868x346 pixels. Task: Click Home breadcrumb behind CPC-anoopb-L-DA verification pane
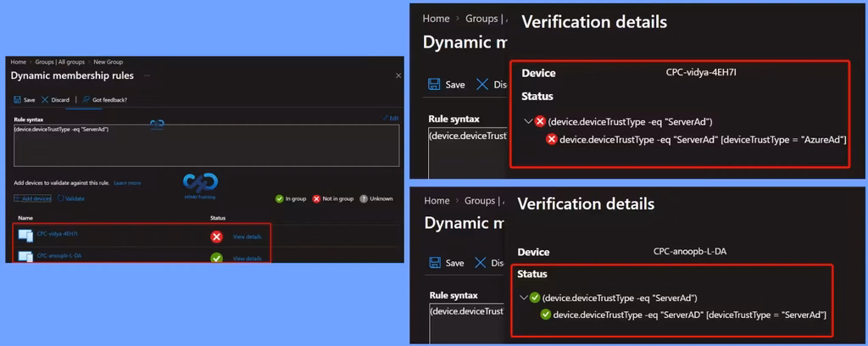click(438, 201)
